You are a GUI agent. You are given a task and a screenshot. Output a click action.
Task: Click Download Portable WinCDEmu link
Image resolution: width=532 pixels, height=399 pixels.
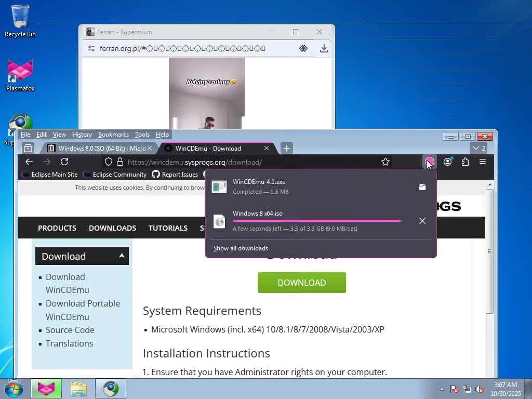83,310
